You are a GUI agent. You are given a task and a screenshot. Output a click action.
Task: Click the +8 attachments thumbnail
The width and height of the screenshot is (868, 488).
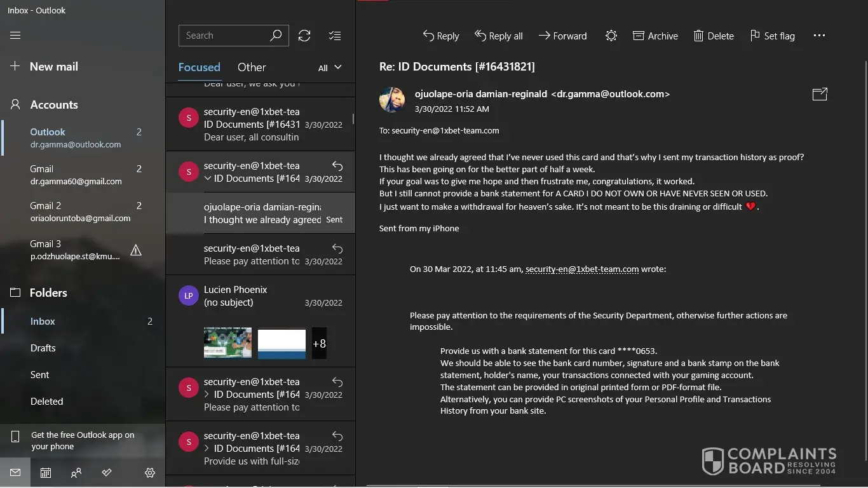(x=319, y=344)
